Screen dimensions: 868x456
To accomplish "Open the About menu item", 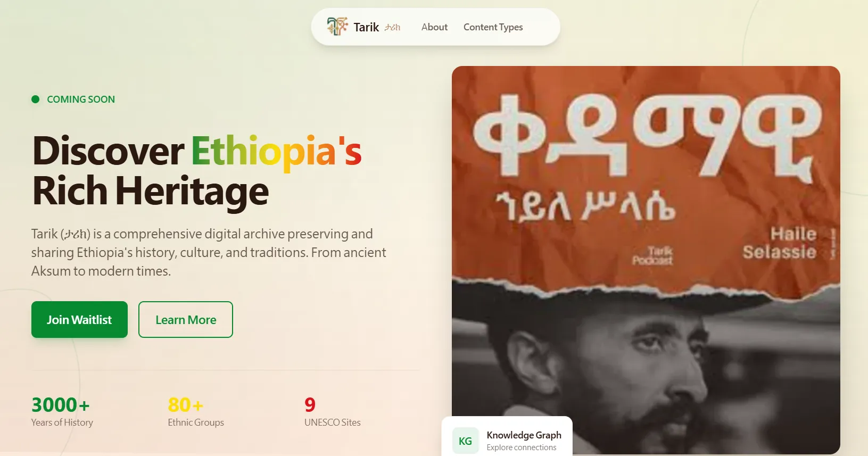I will pyautogui.click(x=434, y=27).
